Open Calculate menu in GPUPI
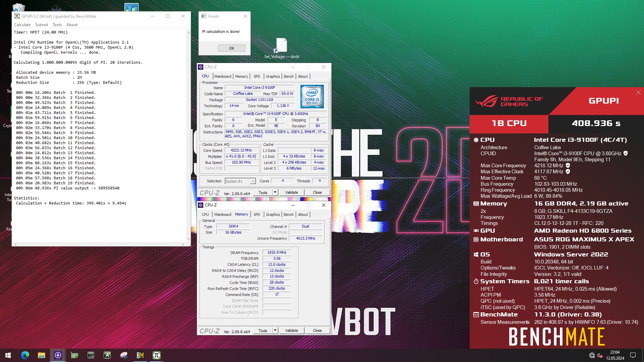This screenshot has height=362, width=644. (x=22, y=25)
